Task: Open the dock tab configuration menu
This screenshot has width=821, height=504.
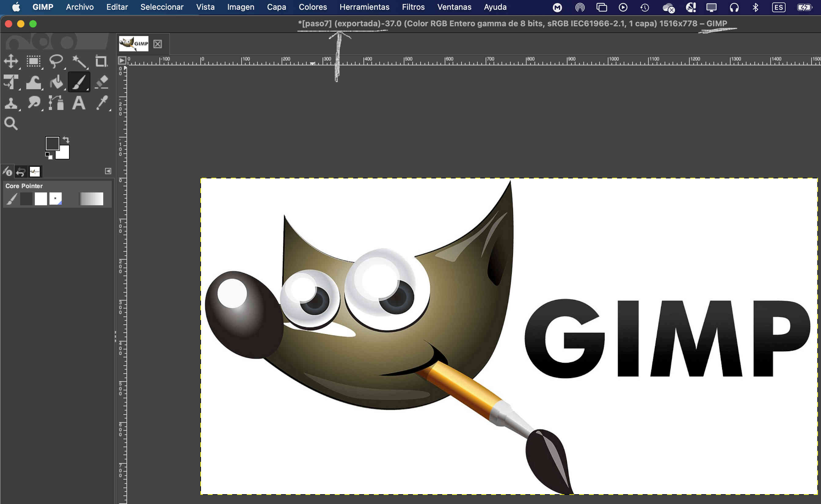Action: (108, 171)
